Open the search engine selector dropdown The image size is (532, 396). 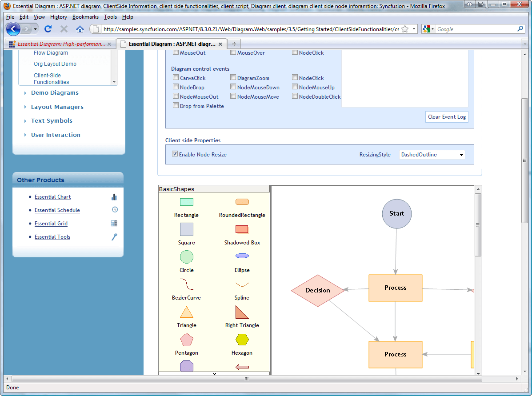point(428,29)
